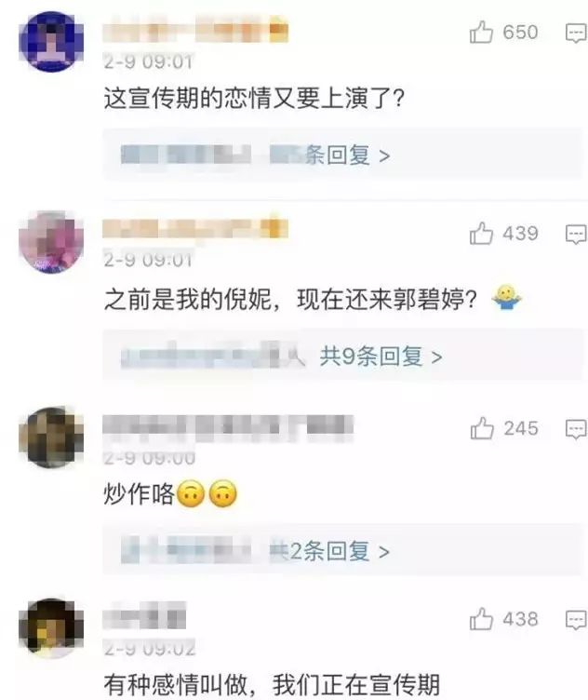
Task: Reply icon beside the 439 likes count
Action: pos(576,235)
